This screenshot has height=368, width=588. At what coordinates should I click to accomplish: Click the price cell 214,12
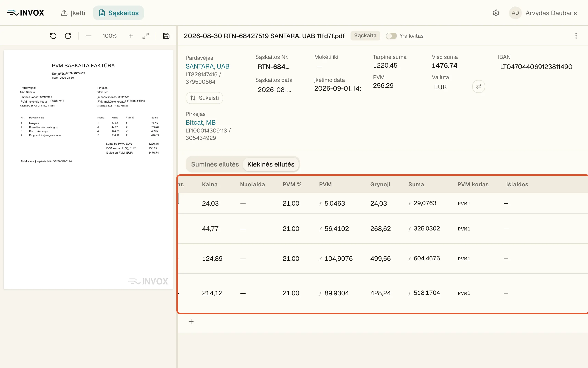coord(212,293)
